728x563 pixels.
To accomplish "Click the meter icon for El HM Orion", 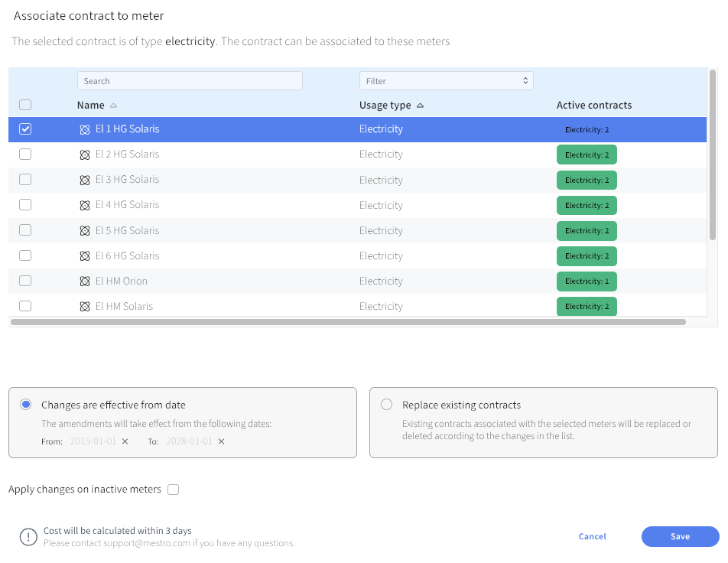I will (84, 281).
